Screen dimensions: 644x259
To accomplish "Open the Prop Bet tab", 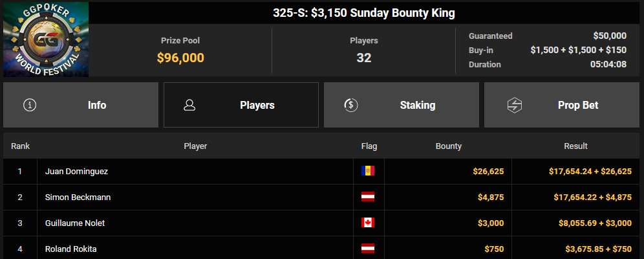I will tap(562, 105).
